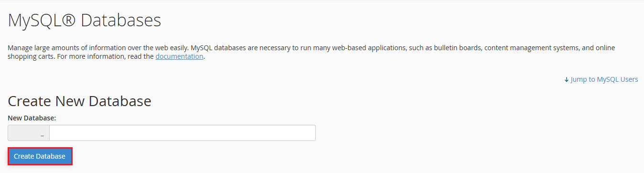Follow the Jump to MySQL Users link
Image resolution: width=644 pixels, height=173 pixels.
601,79
